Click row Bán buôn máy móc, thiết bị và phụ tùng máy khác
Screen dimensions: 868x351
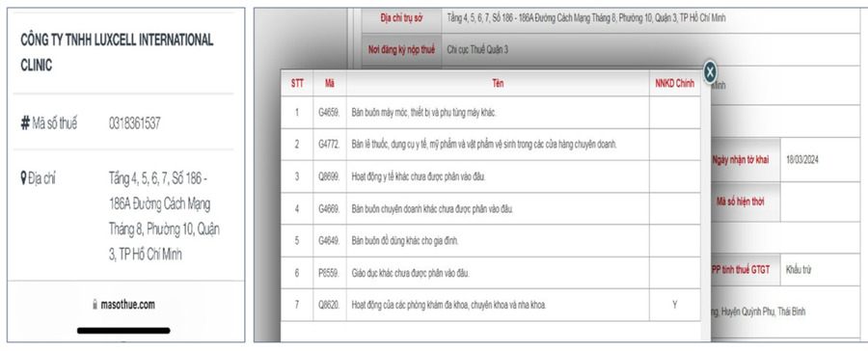(x=491, y=113)
